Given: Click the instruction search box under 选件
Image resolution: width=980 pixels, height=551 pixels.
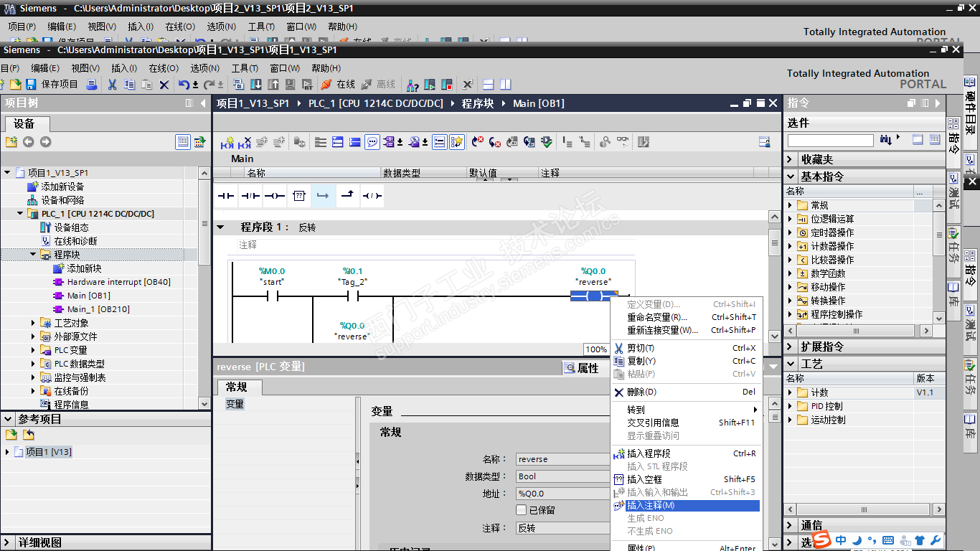Looking at the screenshot, I should pos(830,140).
